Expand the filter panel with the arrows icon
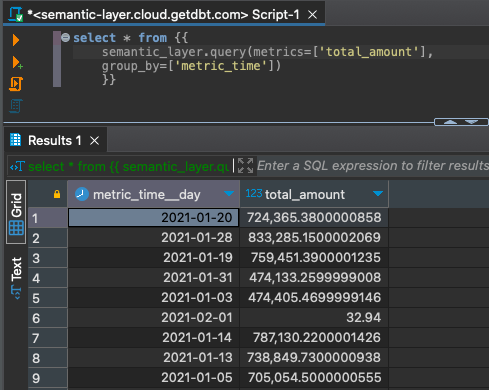The height and width of the screenshot is (390, 489). [246, 166]
